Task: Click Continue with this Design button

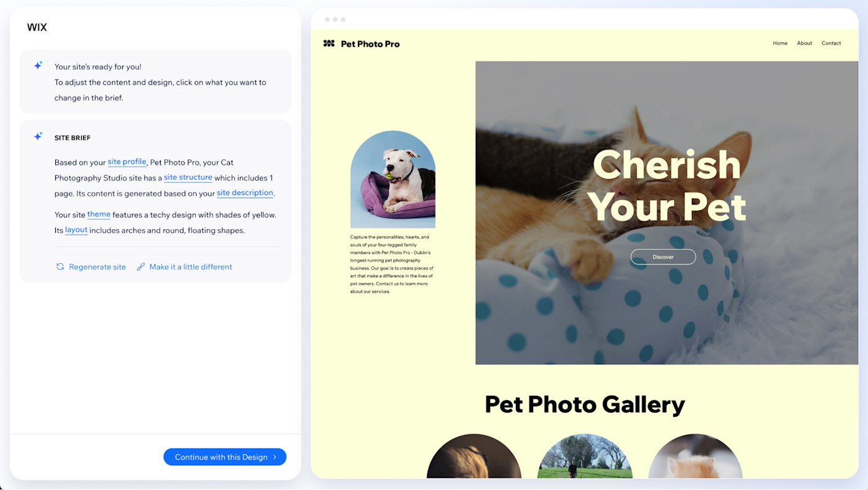Action: [x=225, y=457]
